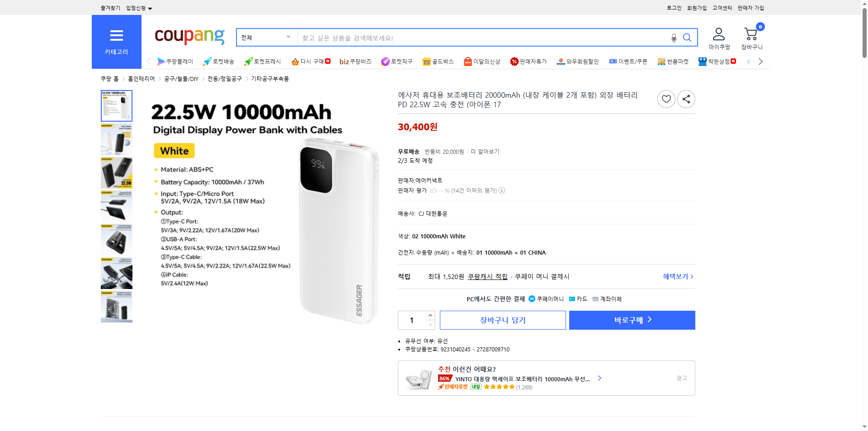
Task: Open the 전체 search category dropdown
Action: (266, 38)
